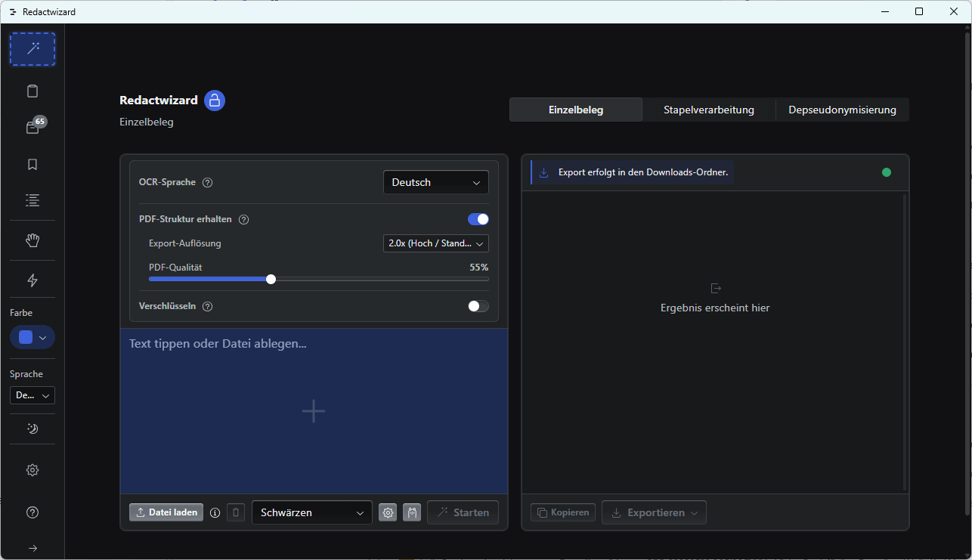
Task: Select the hand icon in sidebar
Action: [x=33, y=240]
